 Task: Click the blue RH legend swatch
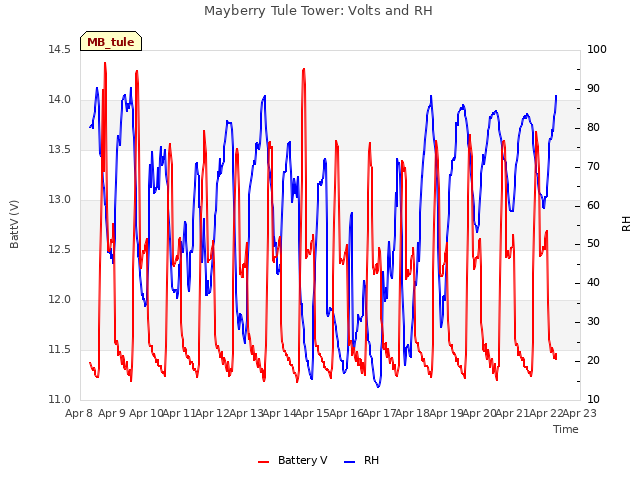350,461
